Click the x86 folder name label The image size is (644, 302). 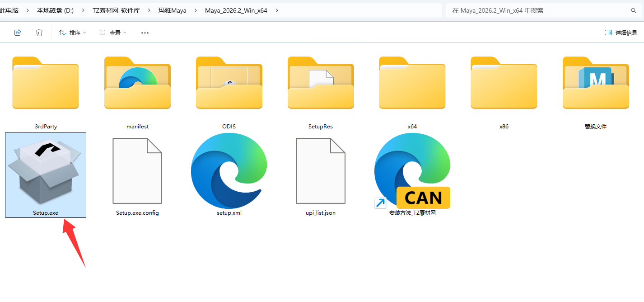point(504,127)
